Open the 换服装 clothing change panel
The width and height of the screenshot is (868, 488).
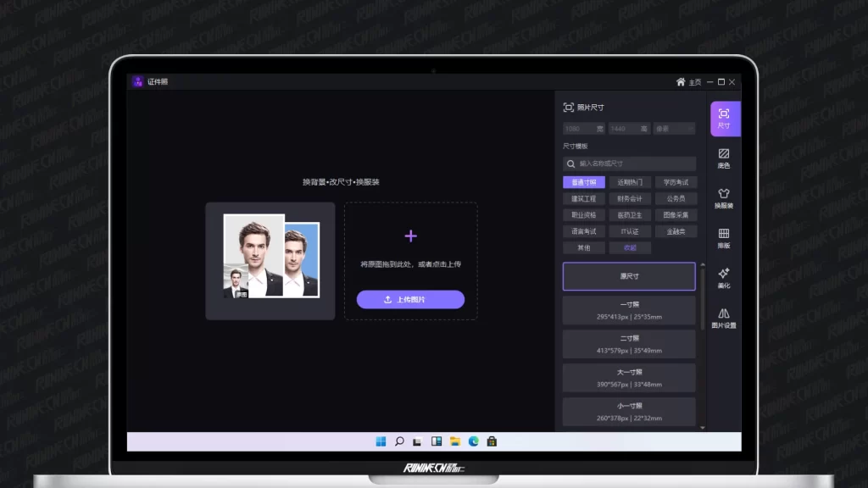pos(724,198)
